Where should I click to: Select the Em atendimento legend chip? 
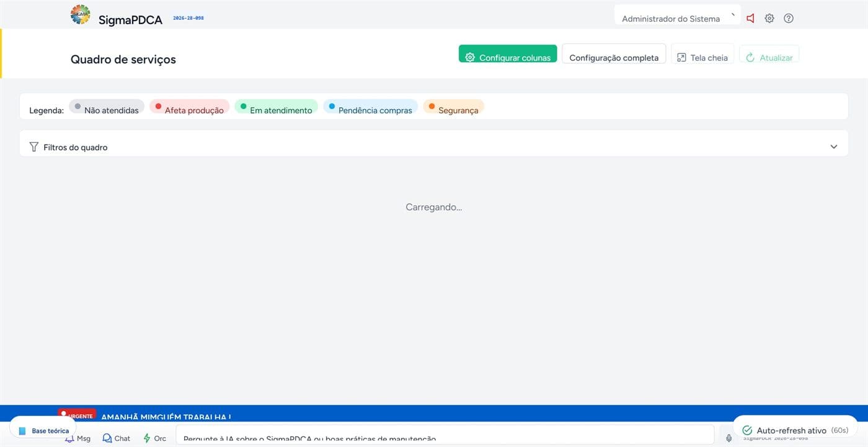point(276,107)
